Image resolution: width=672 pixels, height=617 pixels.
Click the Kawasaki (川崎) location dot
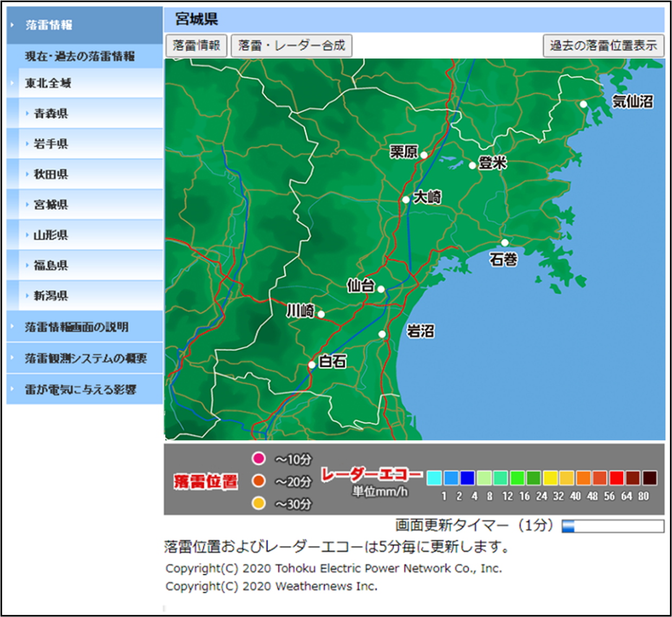click(321, 314)
